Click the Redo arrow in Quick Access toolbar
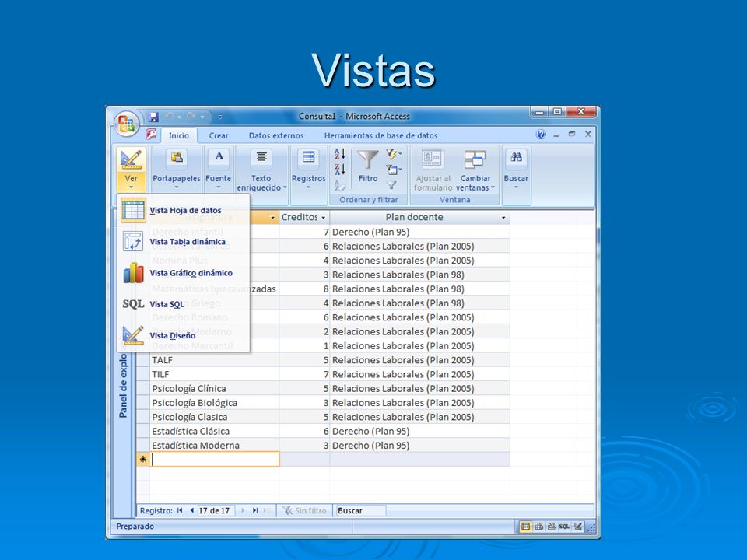 pyautogui.click(x=191, y=116)
